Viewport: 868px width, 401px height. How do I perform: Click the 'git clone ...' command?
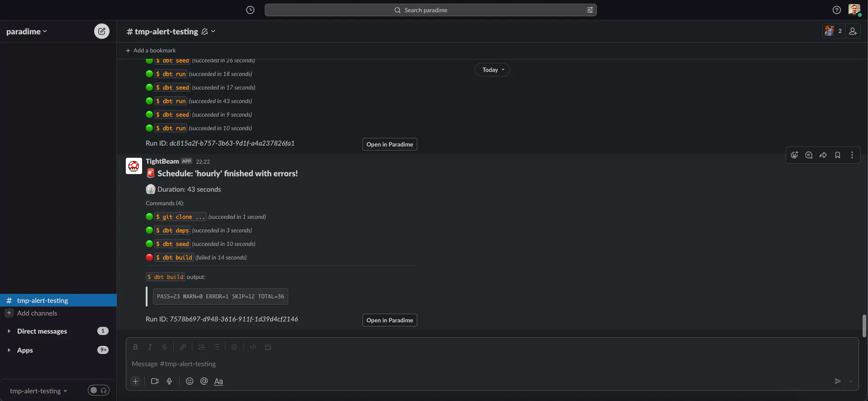click(181, 217)
